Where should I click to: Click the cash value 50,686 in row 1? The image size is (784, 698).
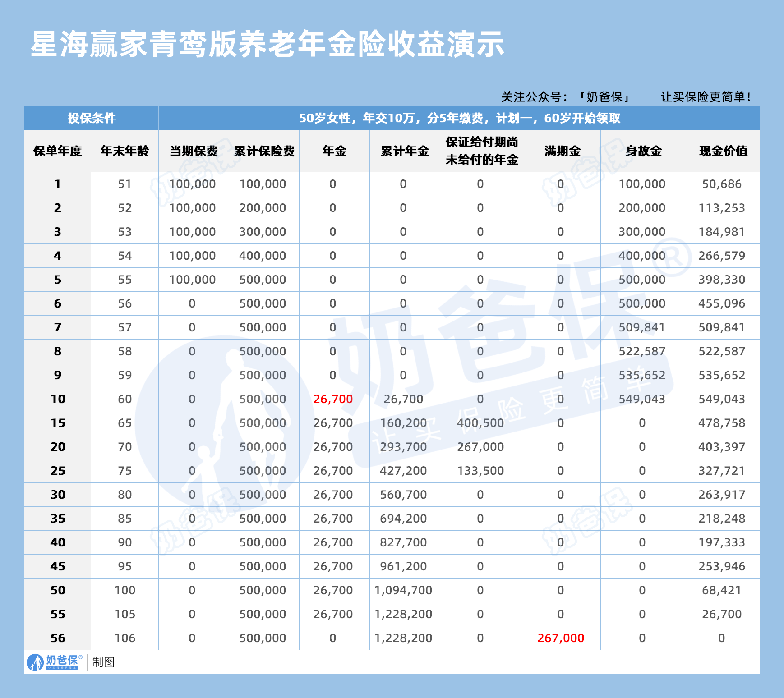722,184
